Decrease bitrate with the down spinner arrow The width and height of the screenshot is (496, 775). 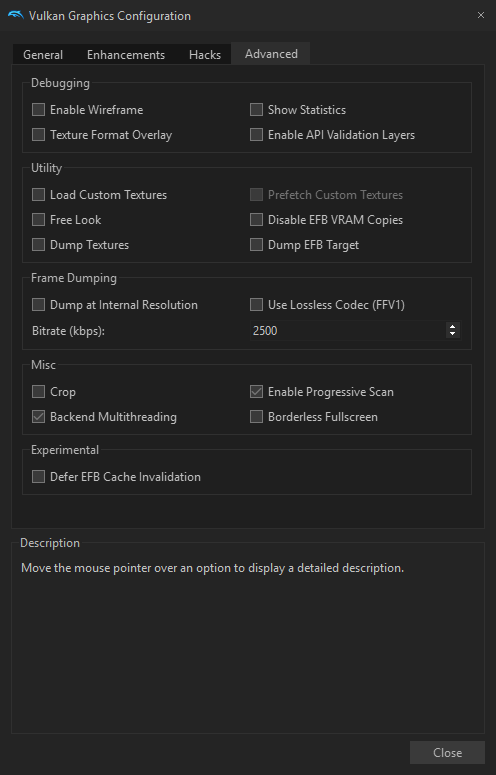[x=453, y=334]
